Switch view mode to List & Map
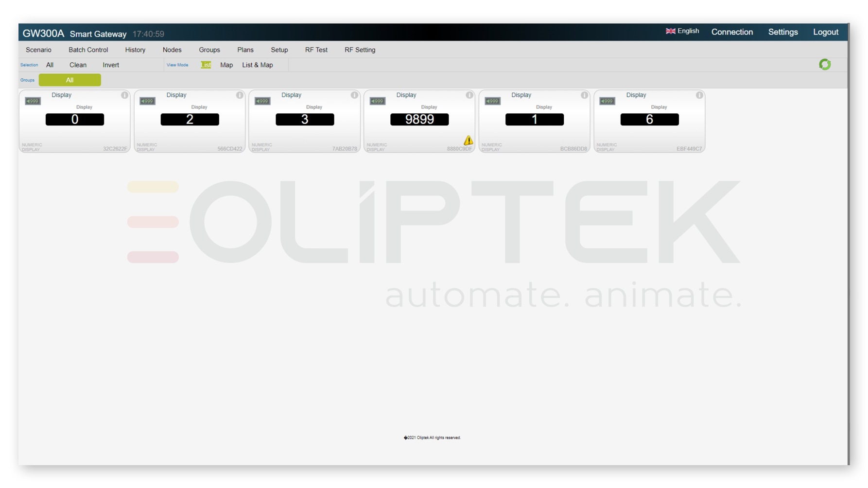868x488 pixels. (x=258, y=65)
